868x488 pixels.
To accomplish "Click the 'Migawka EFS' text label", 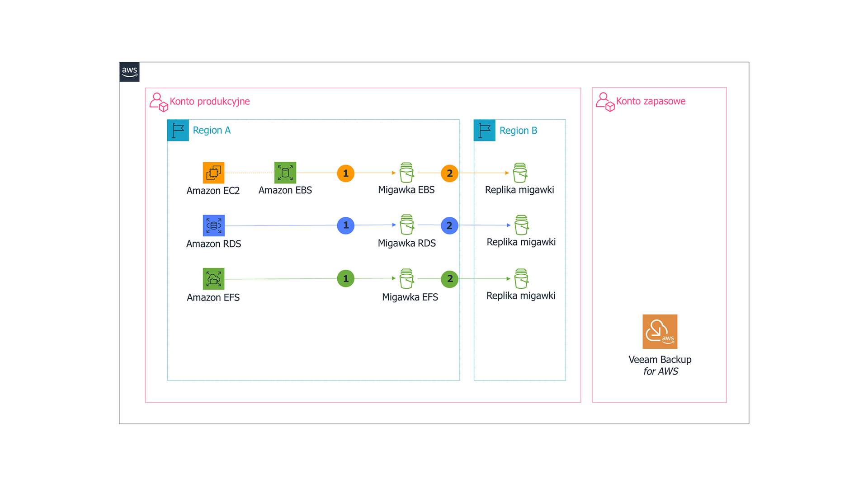I will (410, 297).
